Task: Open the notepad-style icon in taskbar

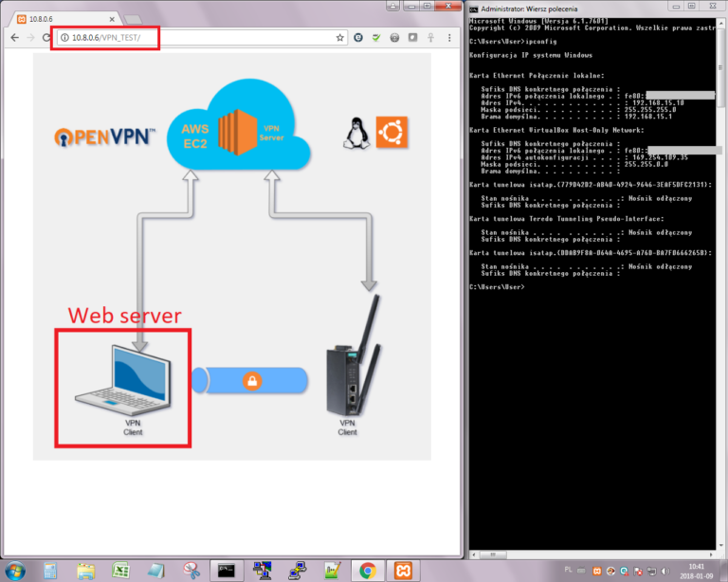Action: tap(156, 571)
